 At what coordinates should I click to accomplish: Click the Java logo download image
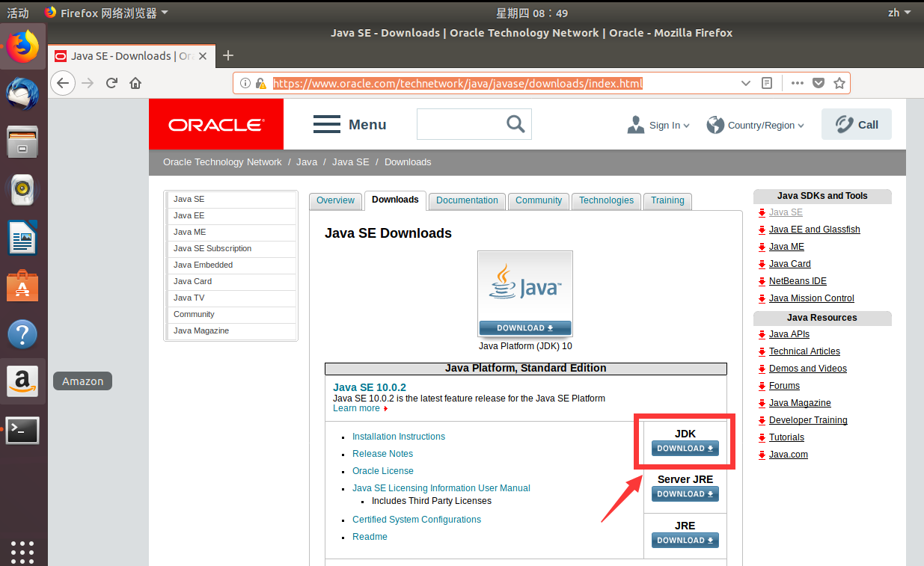(525, 295)
